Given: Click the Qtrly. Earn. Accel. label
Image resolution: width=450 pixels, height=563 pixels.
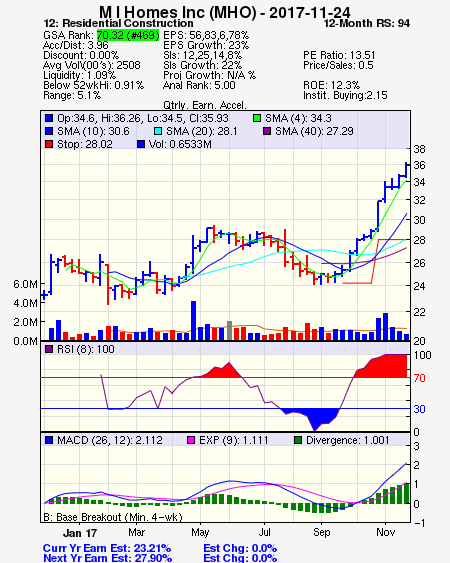Looking at the screenshot, I should pyautogui.click(x=205, y=105).
